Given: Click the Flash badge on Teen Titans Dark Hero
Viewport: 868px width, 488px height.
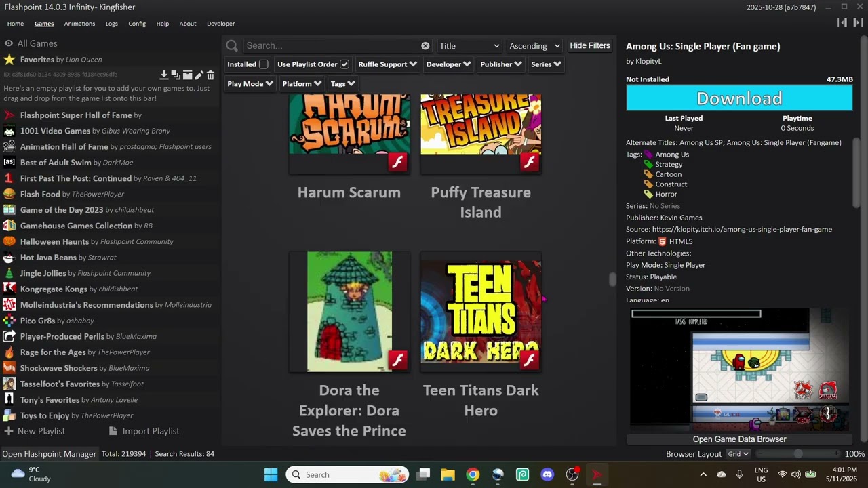Looking at the screenshot, I should 530,360.
